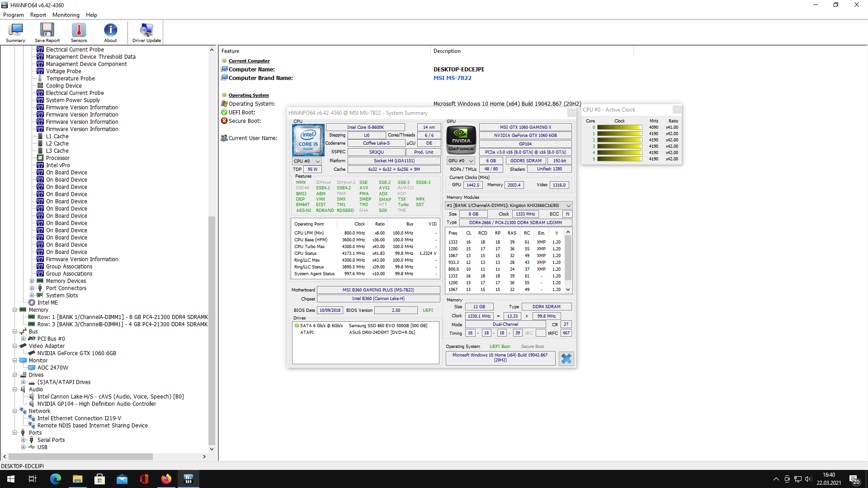This screenshot has height=488, width=868.
Task: Expand the (S)ATA/ATAPI Drives node
Action: [24, 382]
